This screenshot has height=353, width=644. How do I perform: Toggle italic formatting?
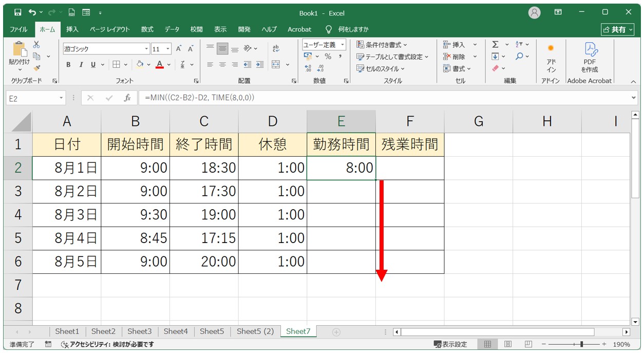pyautogui.click(x=81, y=65)
